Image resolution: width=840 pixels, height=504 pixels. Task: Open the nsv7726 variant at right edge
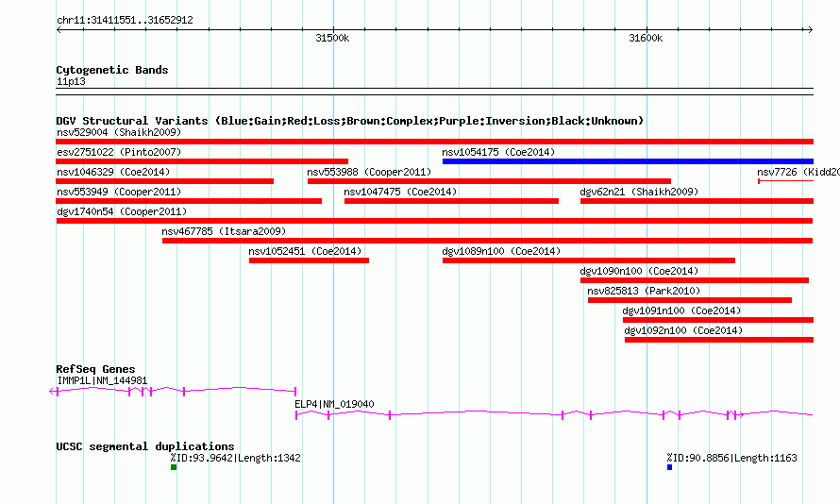[786, 181]
